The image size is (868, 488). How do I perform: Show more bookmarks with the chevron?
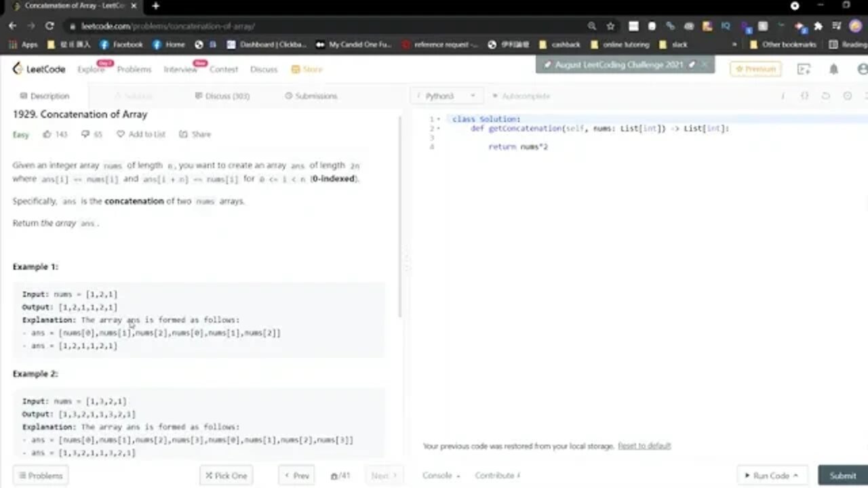(734, 45)
